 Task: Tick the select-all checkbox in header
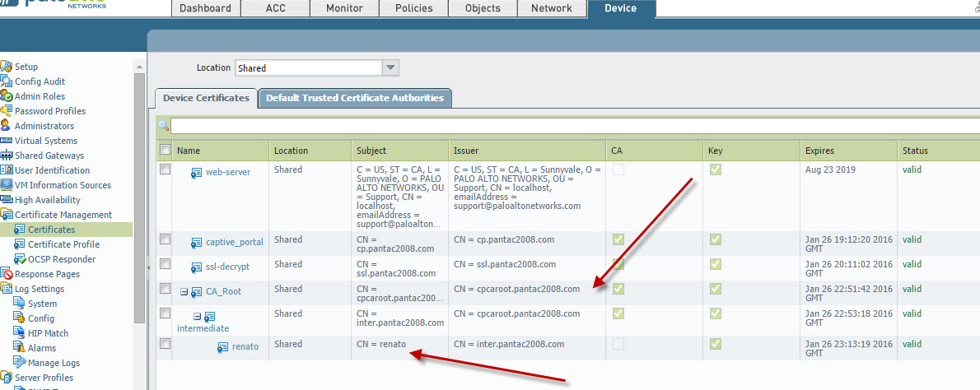165,150
